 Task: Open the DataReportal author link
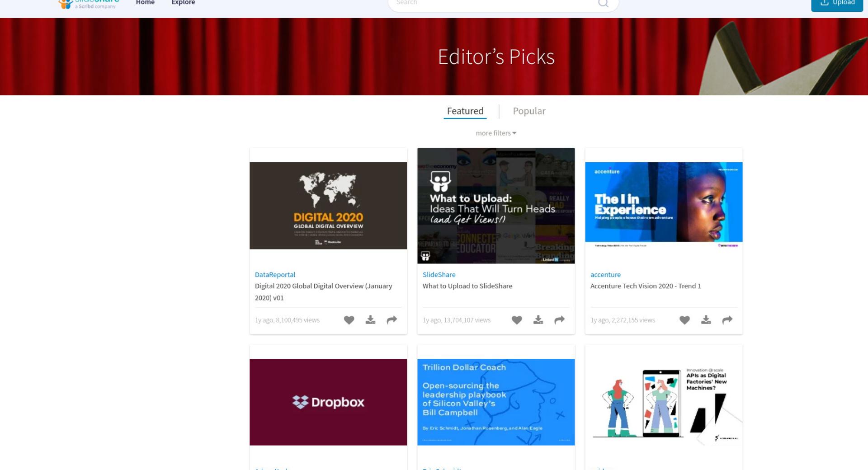coord(275,274)
